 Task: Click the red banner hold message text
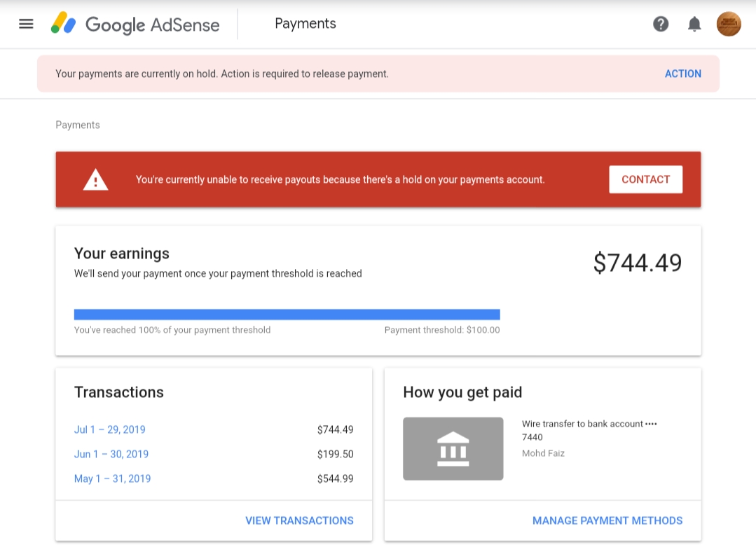340,179
